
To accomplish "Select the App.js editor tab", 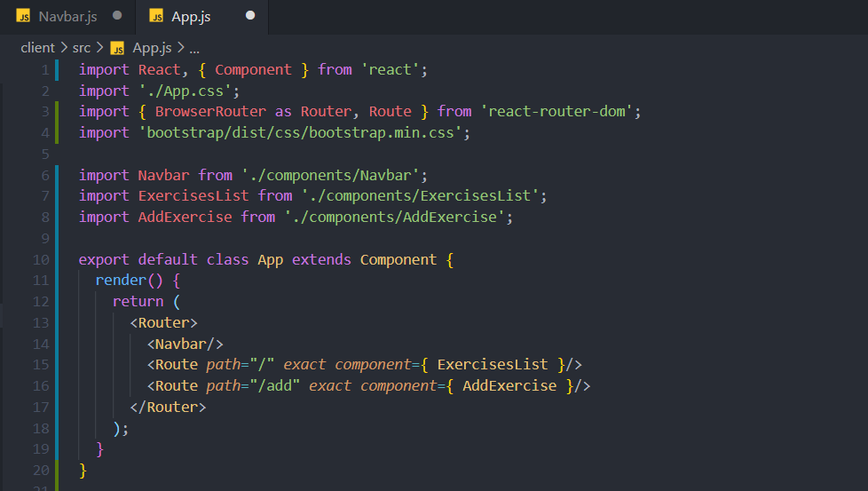I will pyautogui.click(x=192, y=16).
